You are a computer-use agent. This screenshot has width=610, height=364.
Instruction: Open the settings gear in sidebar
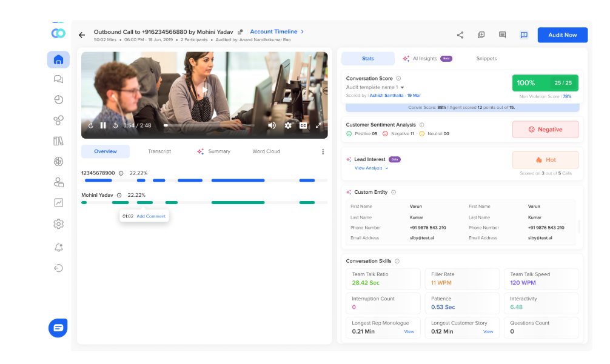click(x=58, y=223)
